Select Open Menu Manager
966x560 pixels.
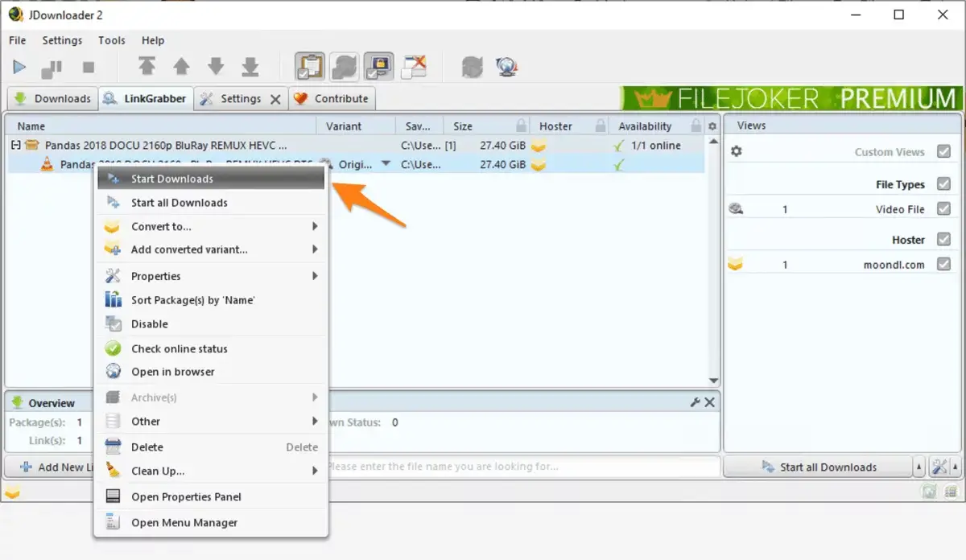point(211,522)
